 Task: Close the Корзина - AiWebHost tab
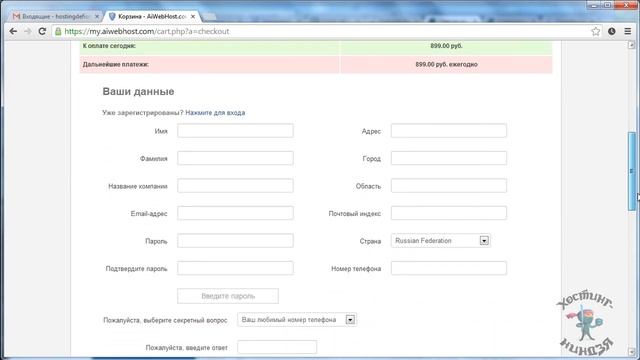193,16
